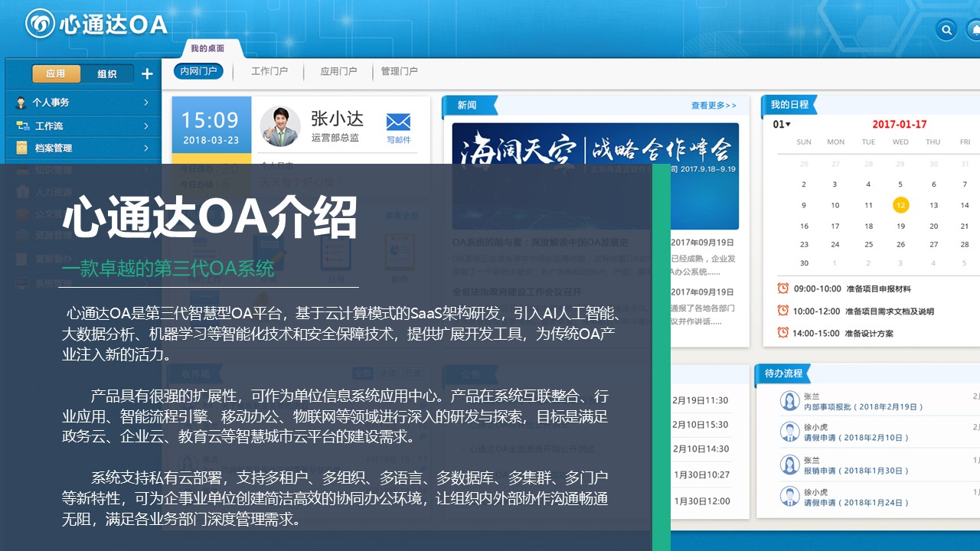This screenshot has width=980, height=551.
Task: Click alarm clock icon for 14:00-15:00 entry
Action: click(782, 333)
